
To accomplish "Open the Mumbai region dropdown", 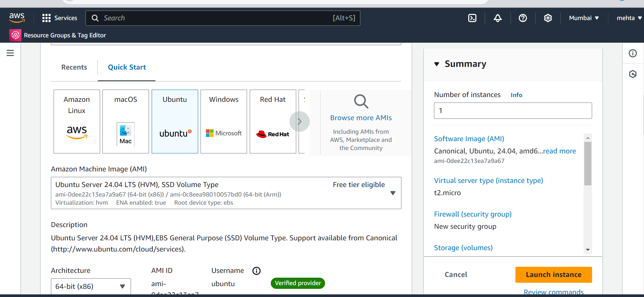I will pyautogui.click(x=584, y=18).
